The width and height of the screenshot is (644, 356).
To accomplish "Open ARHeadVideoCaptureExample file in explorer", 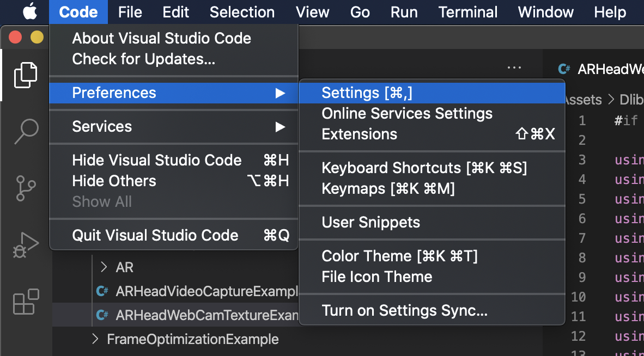I will pyautogui.click(x=208, y=291).
